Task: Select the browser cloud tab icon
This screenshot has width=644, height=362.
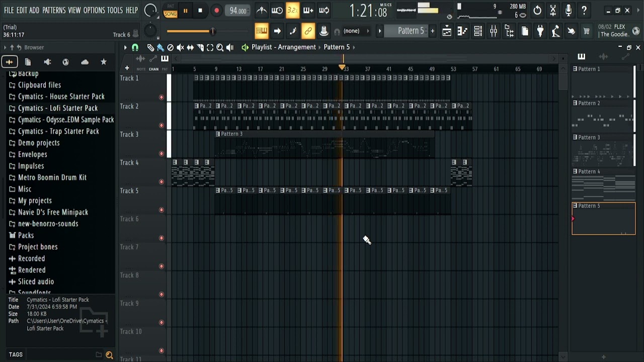Action: pos(85,62)
